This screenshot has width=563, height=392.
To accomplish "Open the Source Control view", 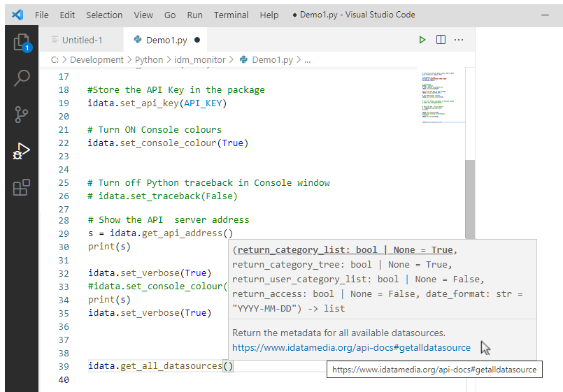I will [22, 114].
